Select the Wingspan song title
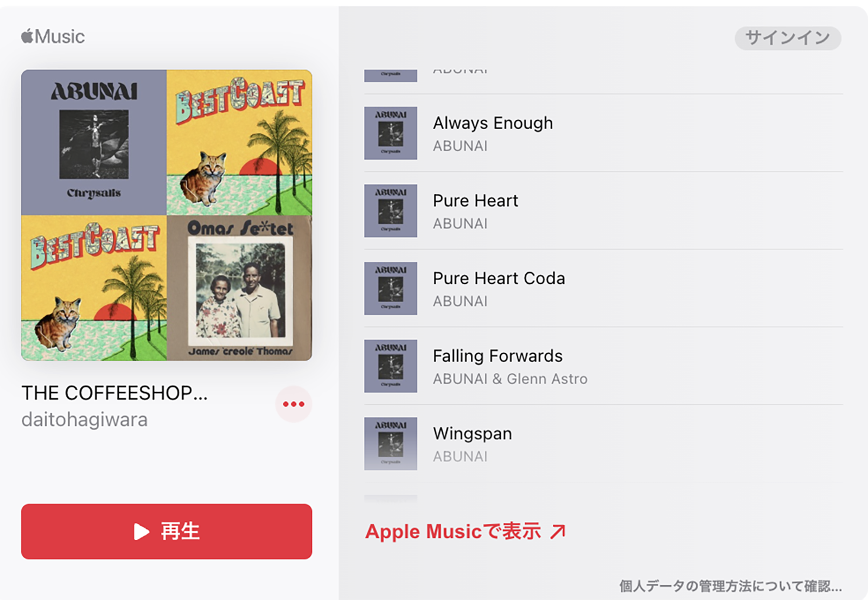This screenshot has width=868, height=600. click(472, 434)
